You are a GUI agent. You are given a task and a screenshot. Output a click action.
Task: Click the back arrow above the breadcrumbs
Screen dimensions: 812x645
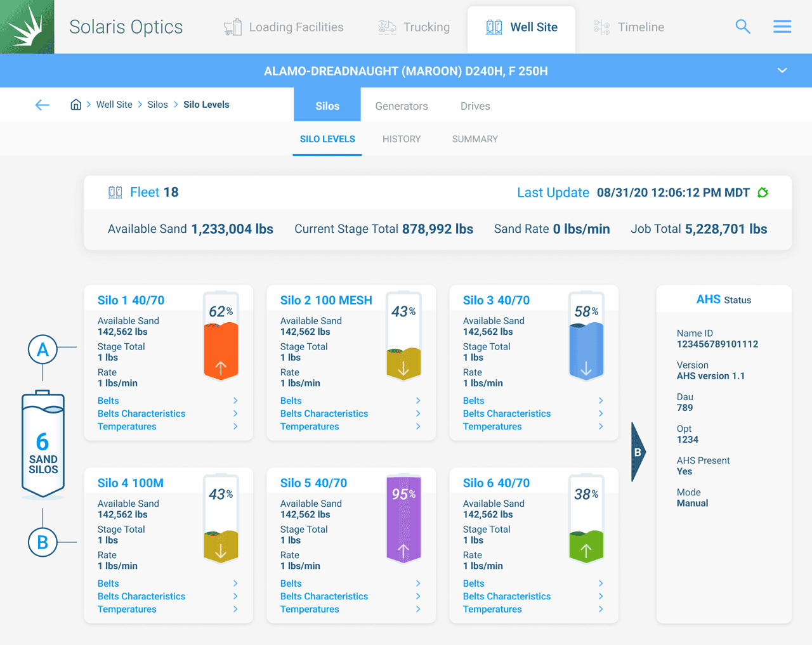[x=42, y=105]
